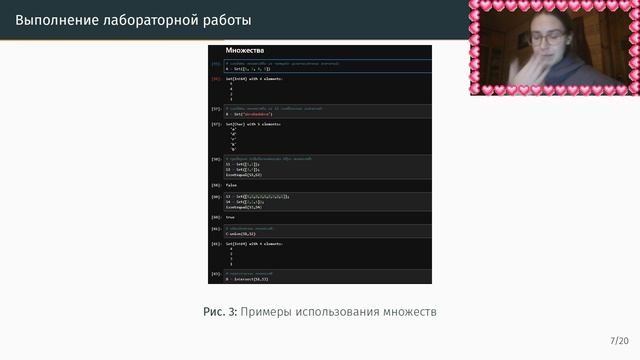Click the "true" output in the notebook

(x=230, y=217)
